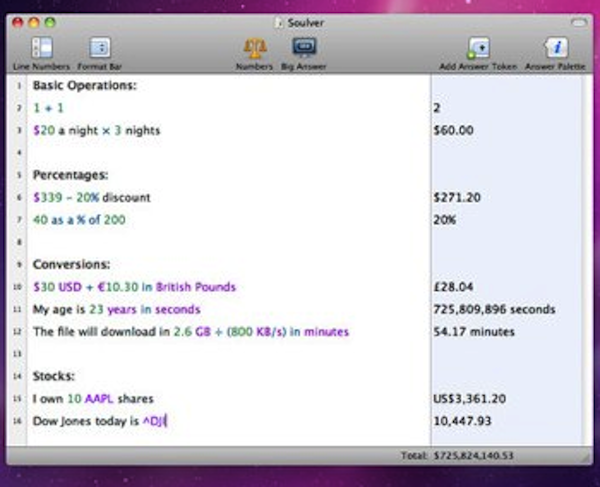Screen dimensions: 600x487
Task: Click the Add Answer Token icon
Action: click(478, 48)
